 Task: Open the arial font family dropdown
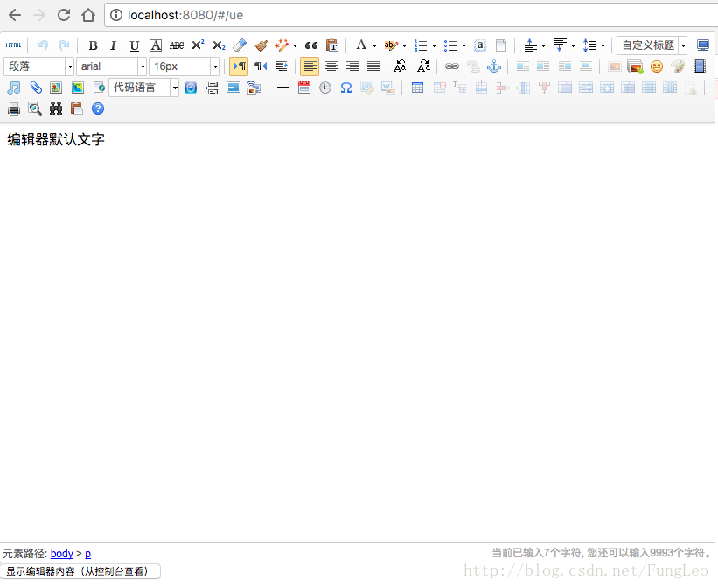click(112, 66)
